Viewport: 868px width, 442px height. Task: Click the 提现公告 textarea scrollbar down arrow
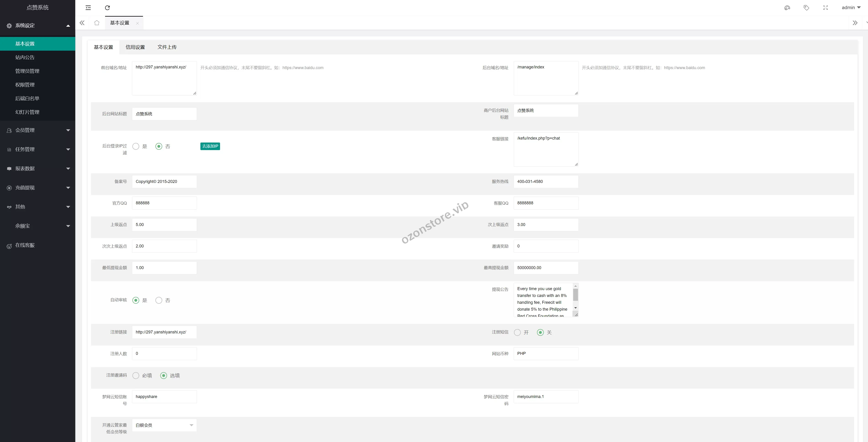tap(575, 308)
